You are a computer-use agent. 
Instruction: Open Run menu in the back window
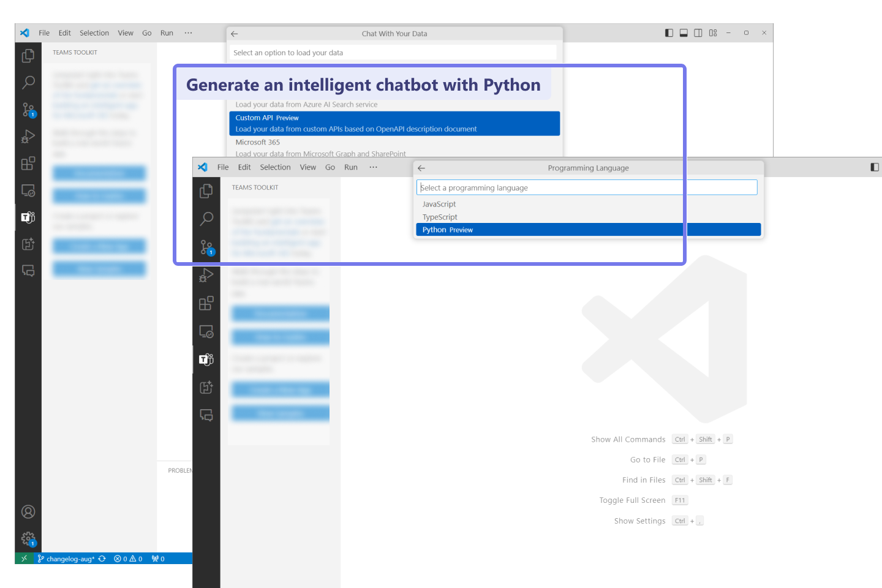pyautogui.click(x=167, y=33)
